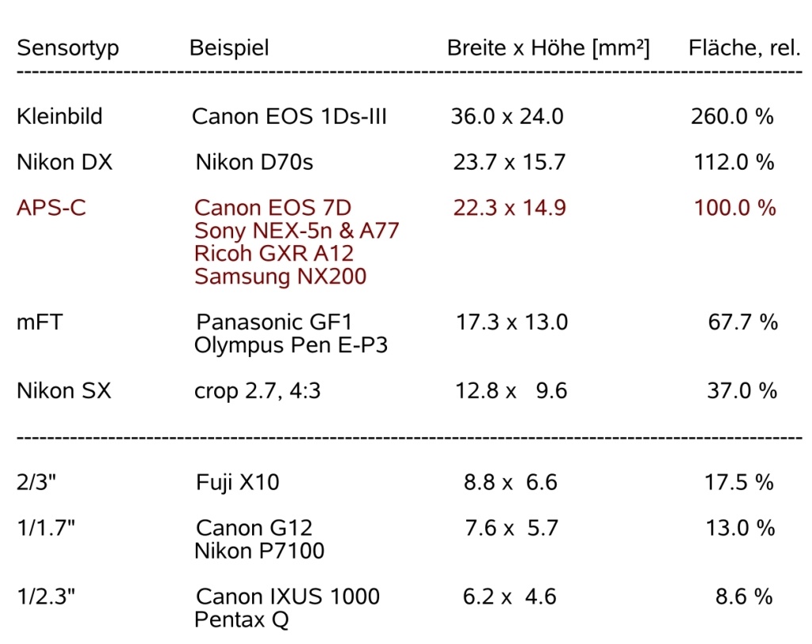Select the 1/1.7" sensor type label
812x644 pixels.
(46, 527)
